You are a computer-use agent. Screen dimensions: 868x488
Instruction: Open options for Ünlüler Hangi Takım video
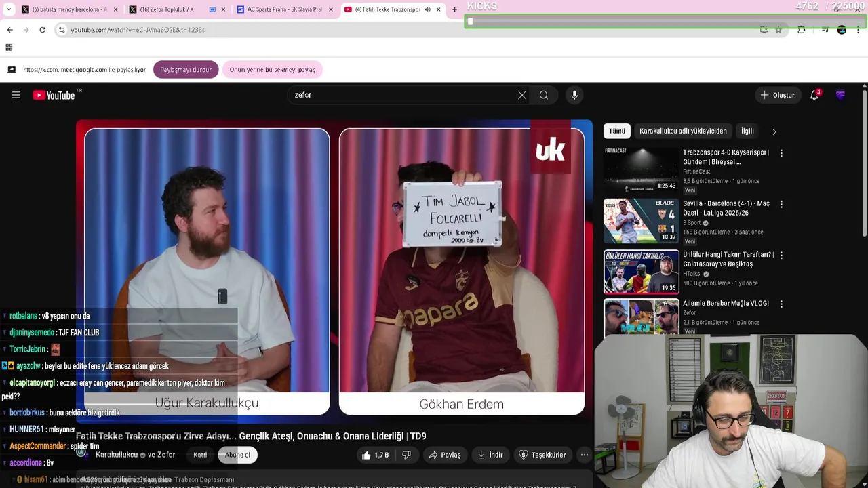click(781, 256)
